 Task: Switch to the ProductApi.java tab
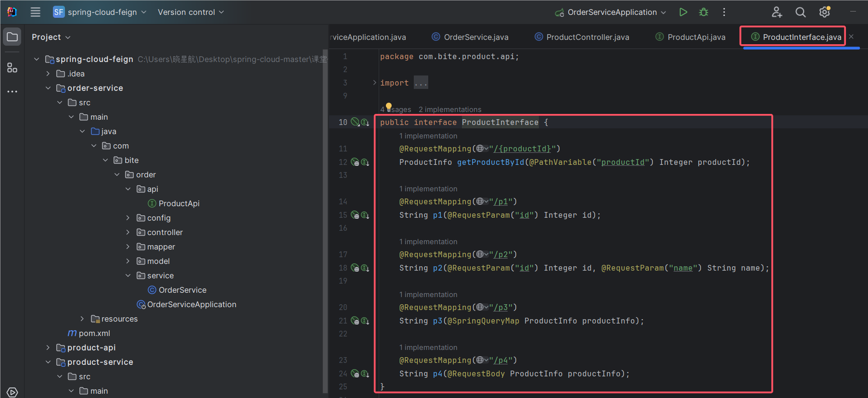click(690, 37)
